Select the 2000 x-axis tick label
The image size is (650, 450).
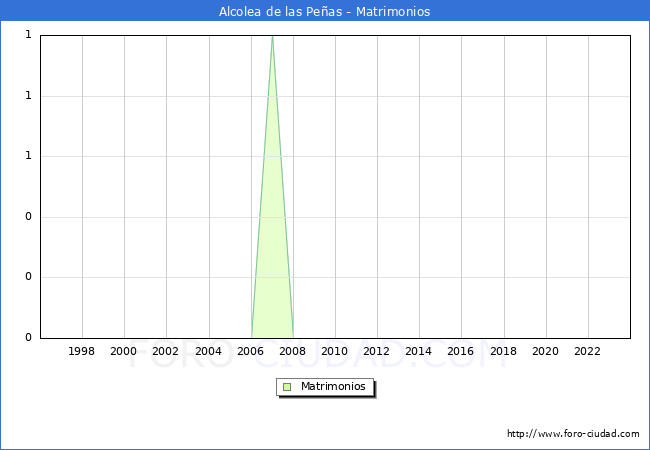pyautogui.click(x=124, y=352)
